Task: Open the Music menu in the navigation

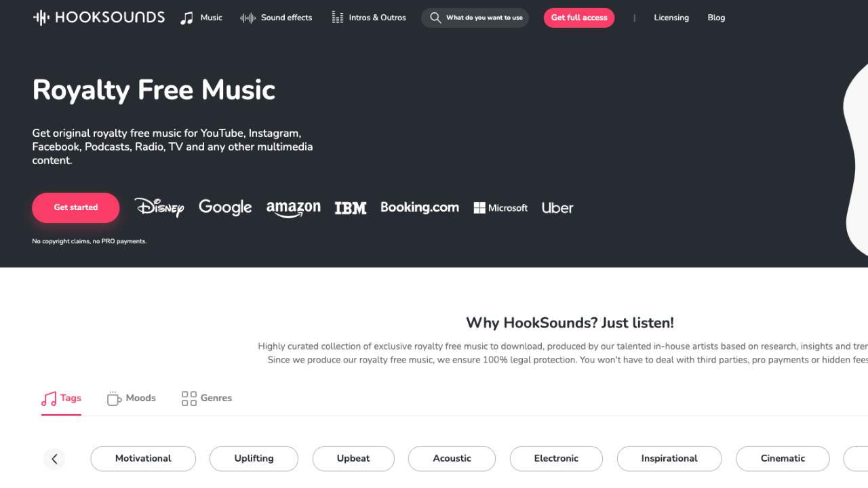Action: click(x=201, y=18)
